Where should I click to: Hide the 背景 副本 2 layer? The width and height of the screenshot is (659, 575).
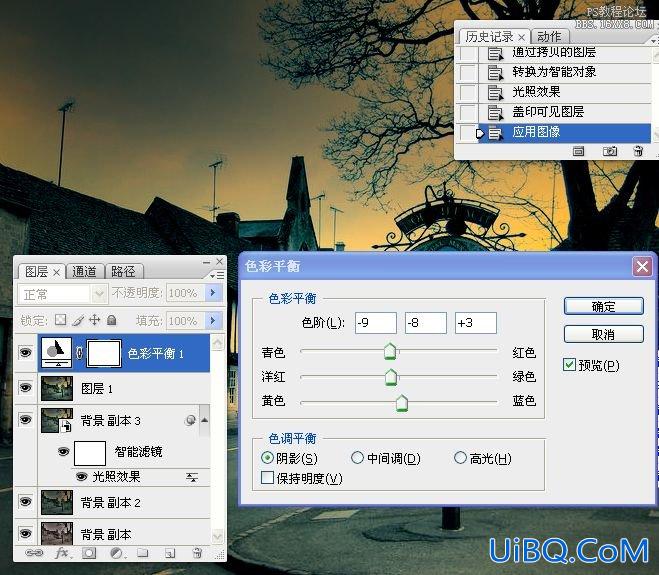pyautogui.click(x=26, y=501)
